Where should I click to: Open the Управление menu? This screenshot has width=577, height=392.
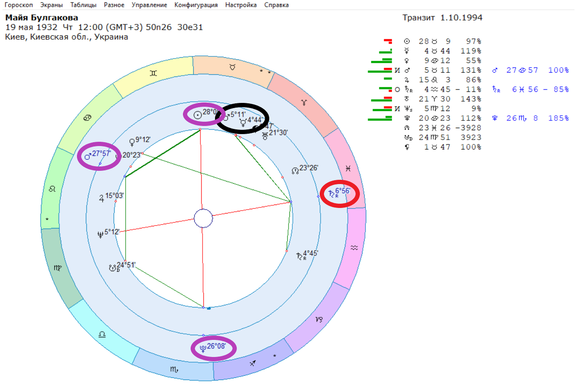click(149, 5)
